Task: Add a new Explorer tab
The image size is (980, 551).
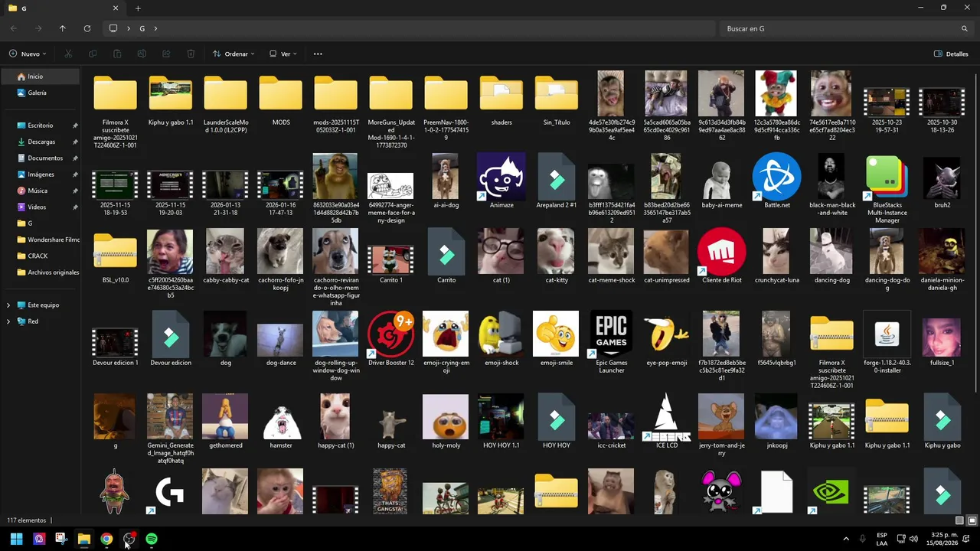Action: point(138,8)
